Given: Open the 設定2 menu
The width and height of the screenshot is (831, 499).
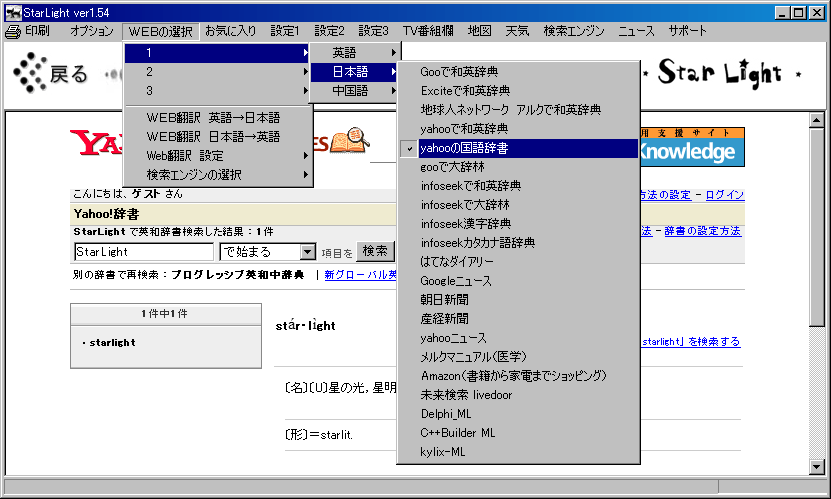Looking at the screenshot, I should [x=329, y=31].
